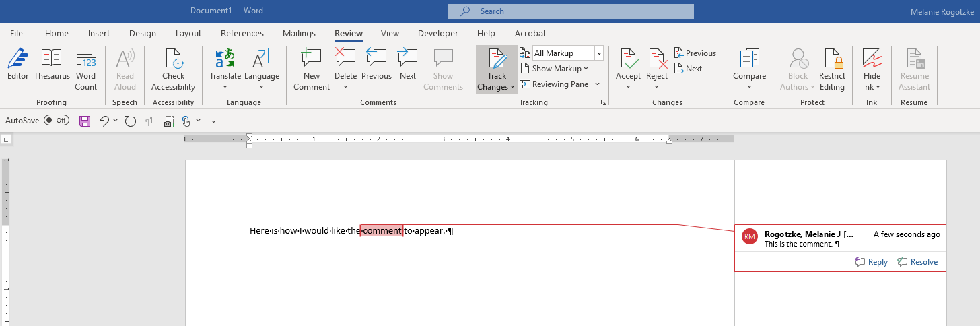Click the Translate icon

click(x=225, y=59)
